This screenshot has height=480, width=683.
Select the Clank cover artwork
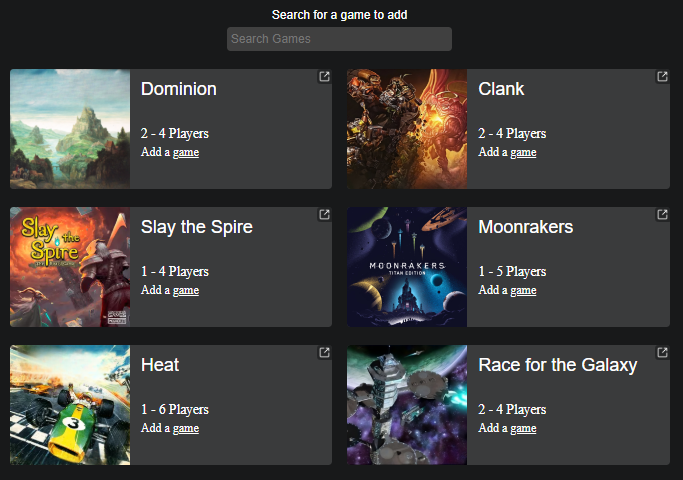point(407,129)
